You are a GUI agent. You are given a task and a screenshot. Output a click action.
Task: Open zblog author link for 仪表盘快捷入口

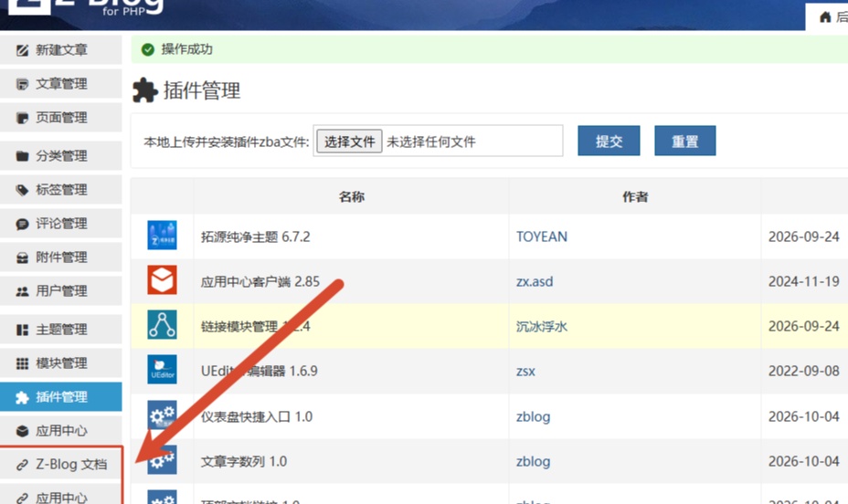(x=533, y=416)
